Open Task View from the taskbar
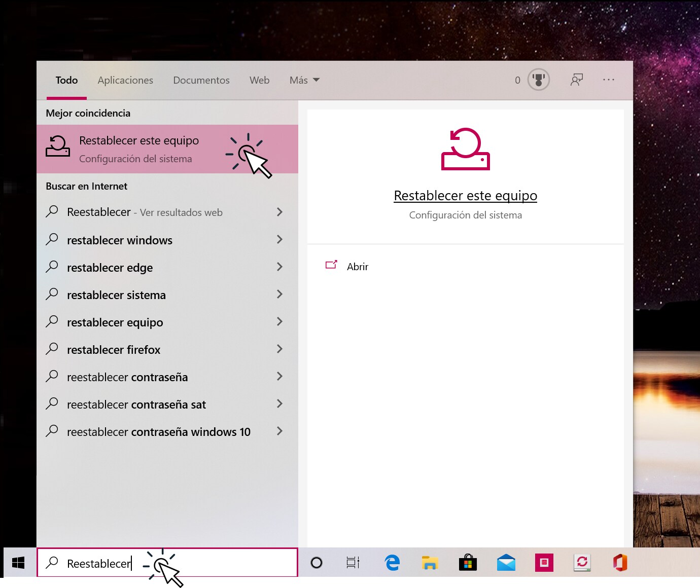 tap(353, 563)
